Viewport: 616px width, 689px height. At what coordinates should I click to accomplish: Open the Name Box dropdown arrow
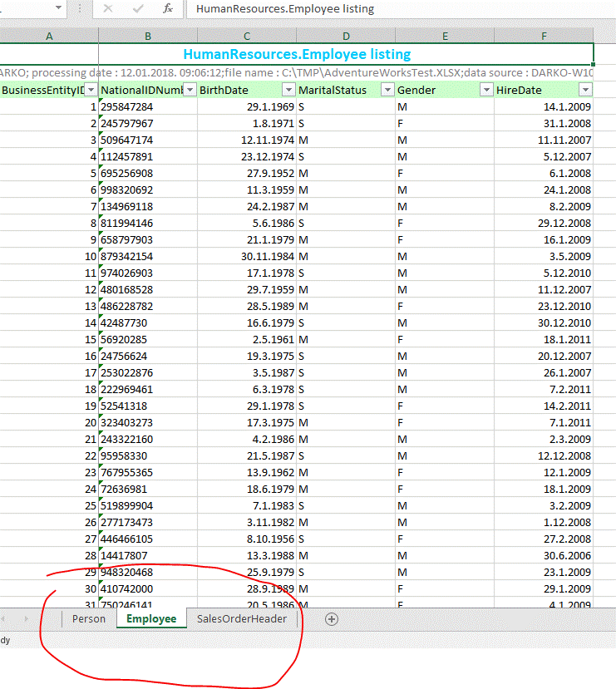point(58,8)
